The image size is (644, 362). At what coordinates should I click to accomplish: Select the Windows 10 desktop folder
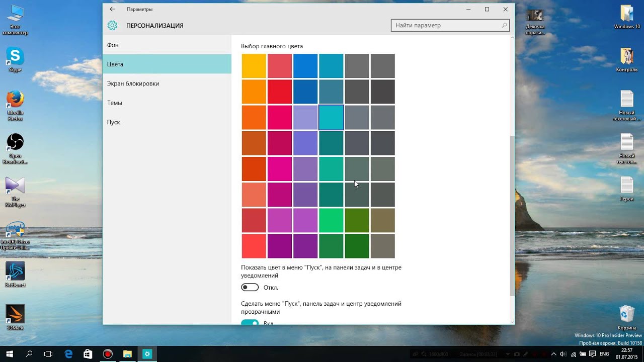627,17
